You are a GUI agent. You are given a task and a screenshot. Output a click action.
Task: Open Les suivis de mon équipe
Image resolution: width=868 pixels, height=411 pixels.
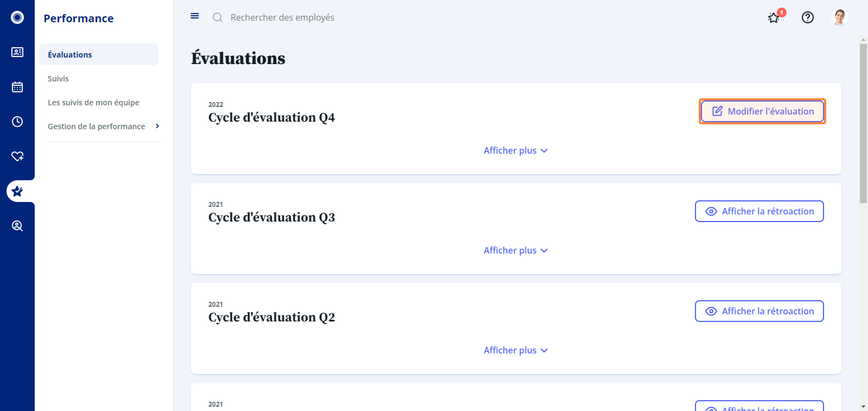click(x=93, y=103)
